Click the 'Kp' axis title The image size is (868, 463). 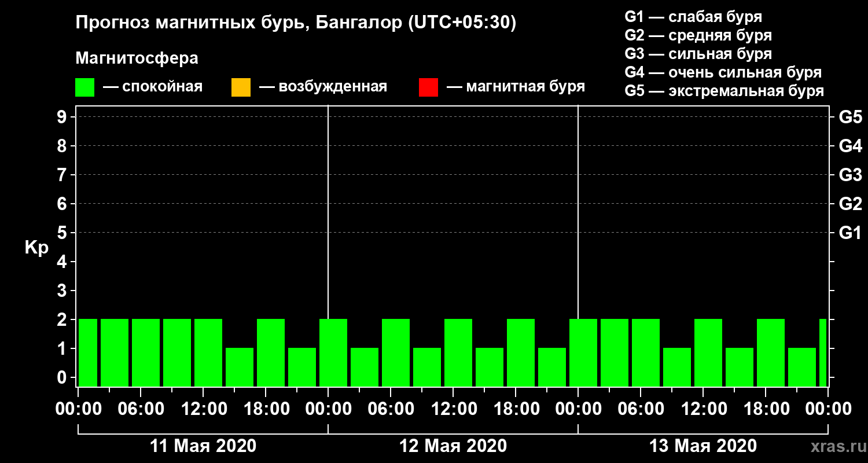coord(36,247)
